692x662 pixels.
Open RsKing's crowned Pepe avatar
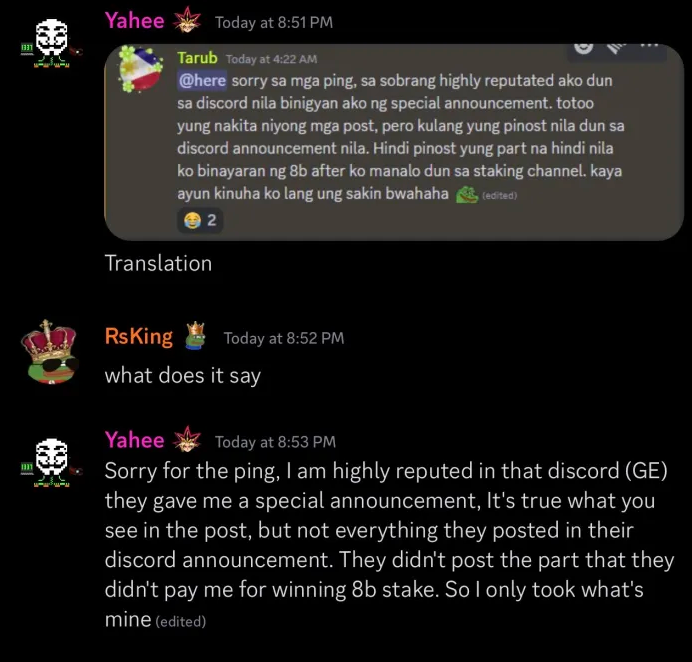click(50, 352)
